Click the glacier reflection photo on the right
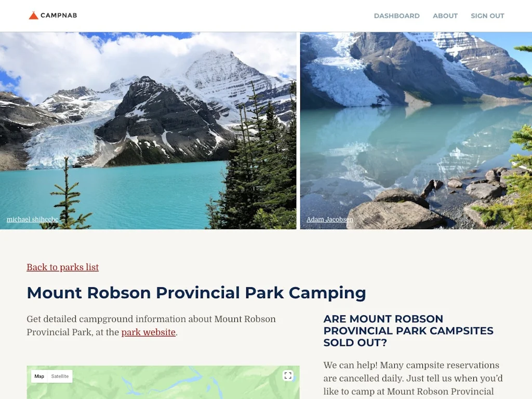The width and height of the screenshot is (532, 399). 416,130
